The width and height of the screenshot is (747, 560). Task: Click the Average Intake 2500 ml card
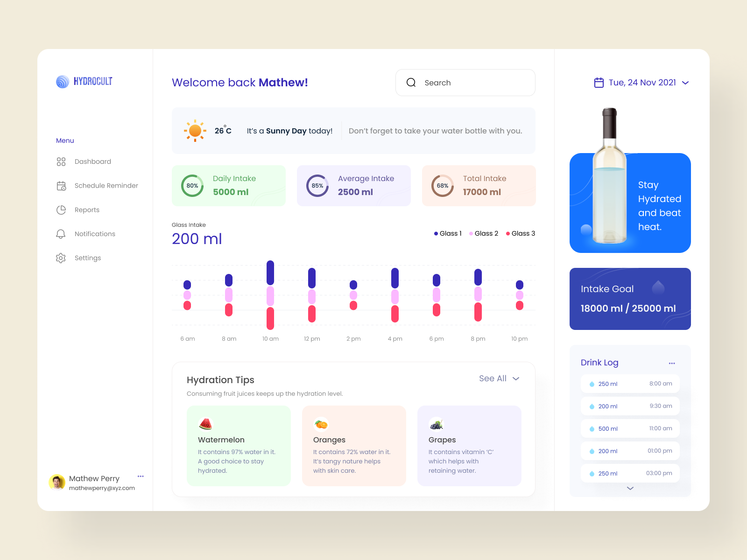pyautogui.click(x=354, y=186)
